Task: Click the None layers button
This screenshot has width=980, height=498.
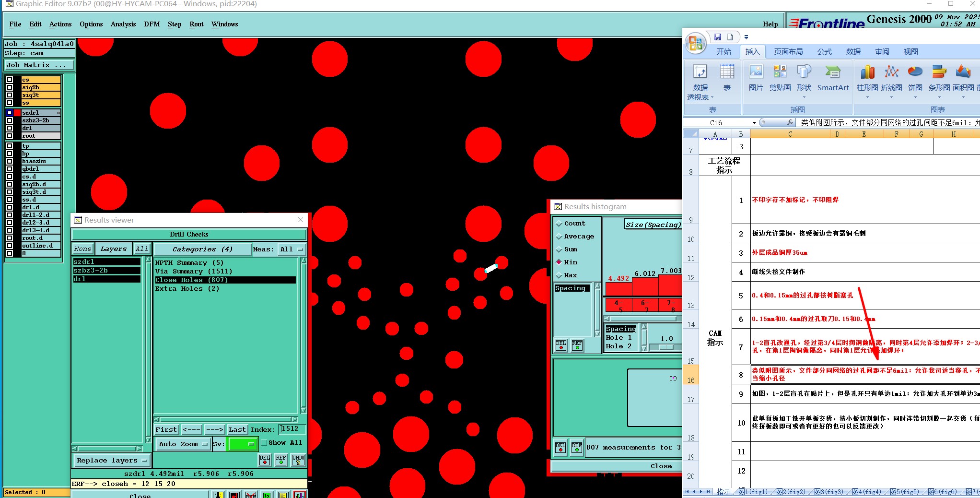Action: click(82, 249)
